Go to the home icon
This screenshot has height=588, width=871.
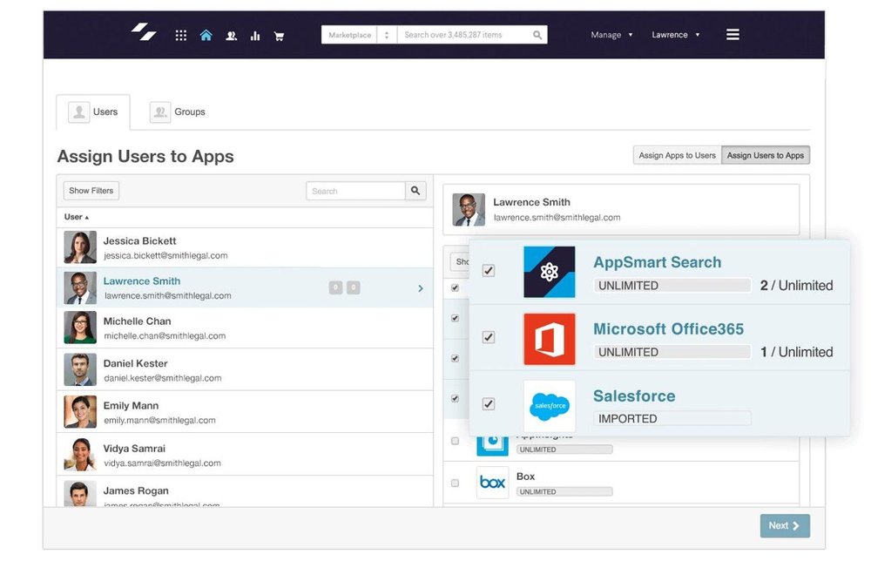(x=206, y=36)
